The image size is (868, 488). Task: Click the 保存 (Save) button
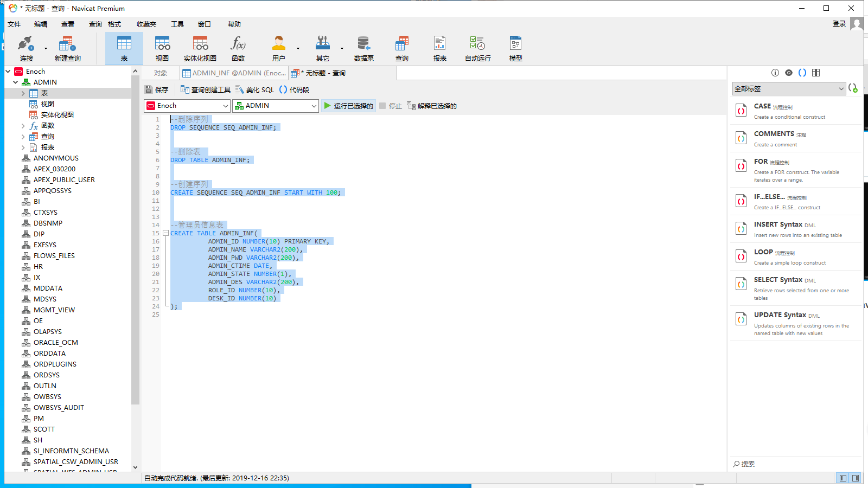coord(157,89)
